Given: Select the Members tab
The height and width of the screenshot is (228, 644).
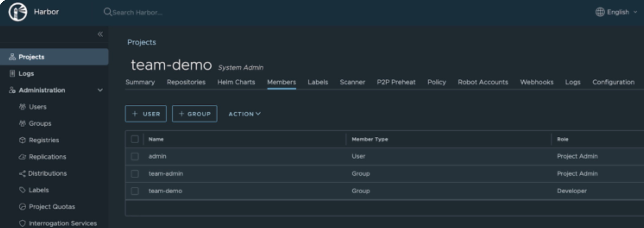Looking at the screenshot, I should tap(282, 82).
